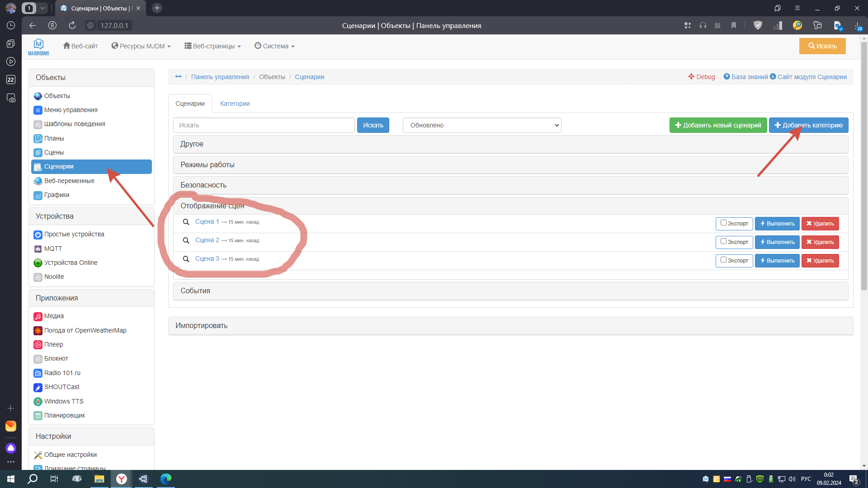Switch to the Категории tab
This screenshot has width=868, height=488.
235,103
